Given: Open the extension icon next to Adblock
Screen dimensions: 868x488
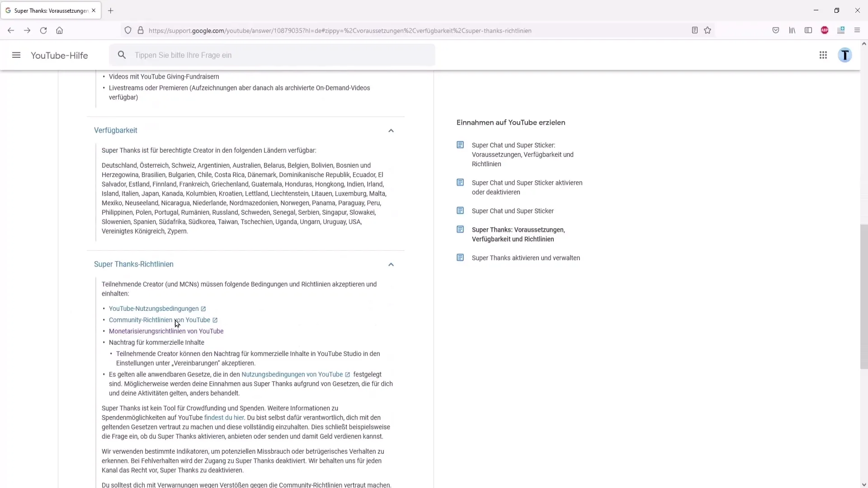Looking at the screenshot, I should click(x=841, y=30).
